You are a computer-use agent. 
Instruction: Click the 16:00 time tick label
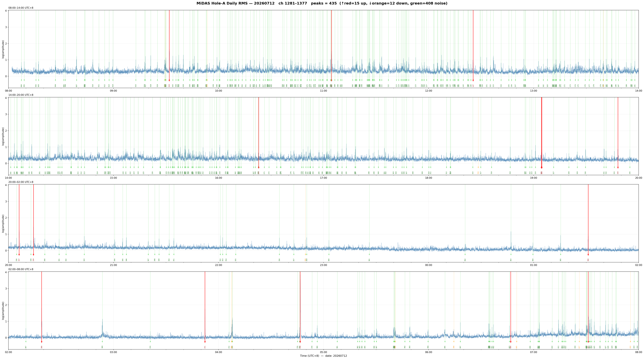coord(219,178)
